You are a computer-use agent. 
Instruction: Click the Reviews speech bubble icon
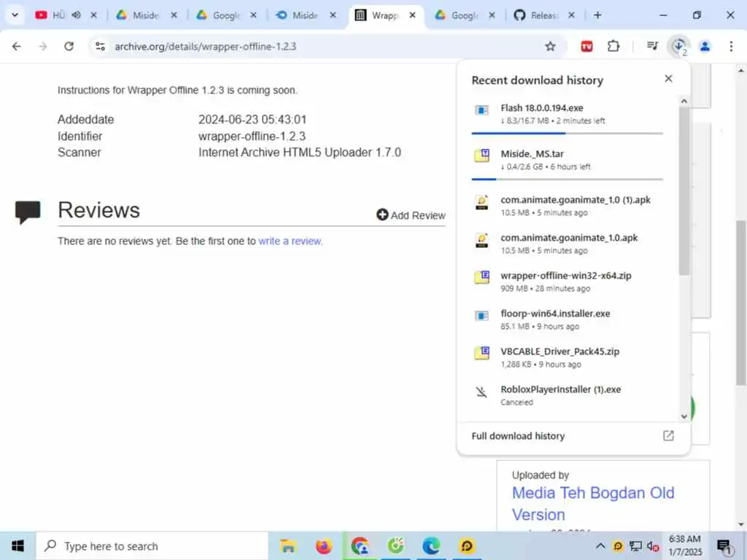point(28,212)
